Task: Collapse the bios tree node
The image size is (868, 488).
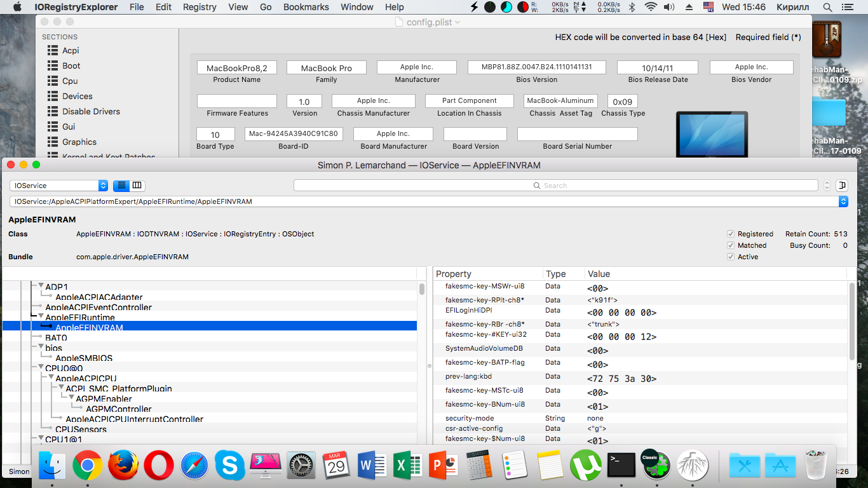Action: [41, 347]
